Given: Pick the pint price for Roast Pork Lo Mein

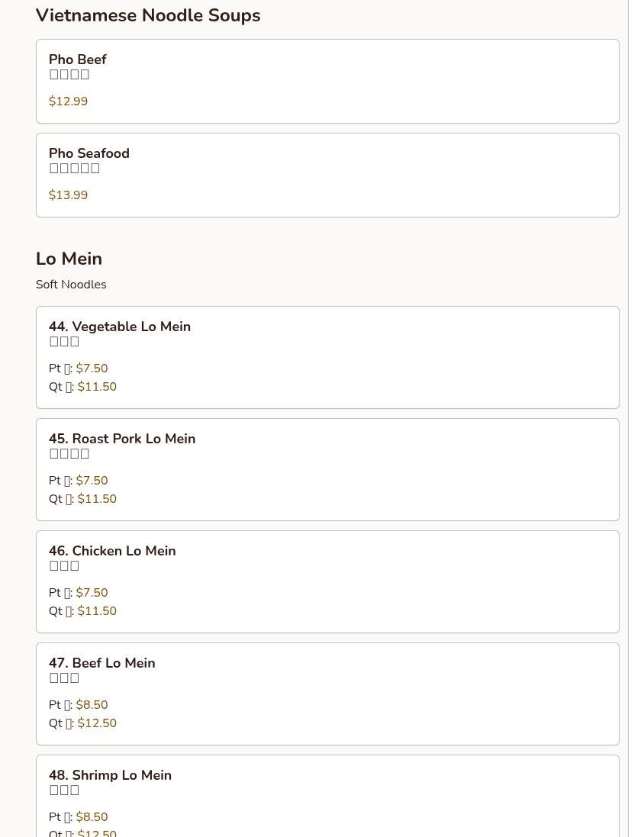Looking at the screenshot, I should (92, 481).
